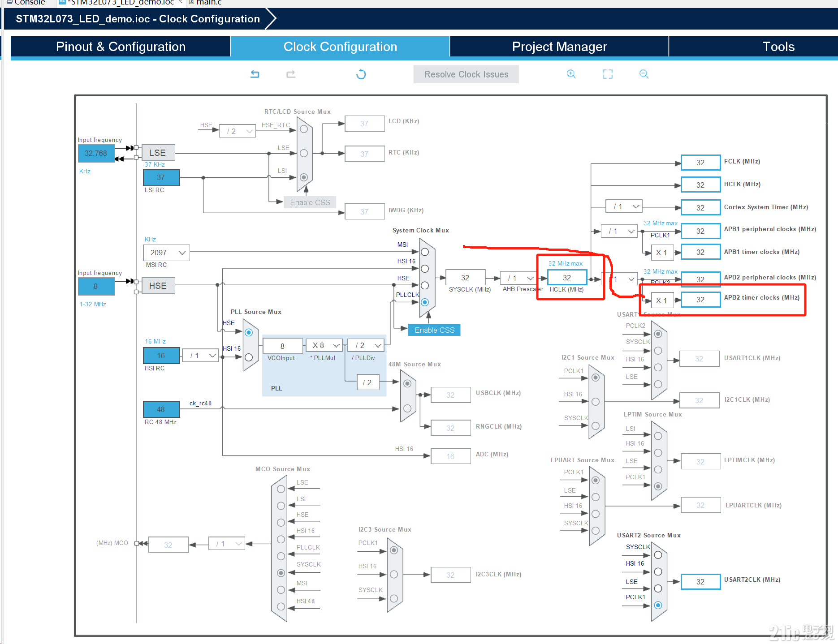Select PLLCLK in System Clock Mux
This screenshot has width=838, height=644.
pos(425,302)
